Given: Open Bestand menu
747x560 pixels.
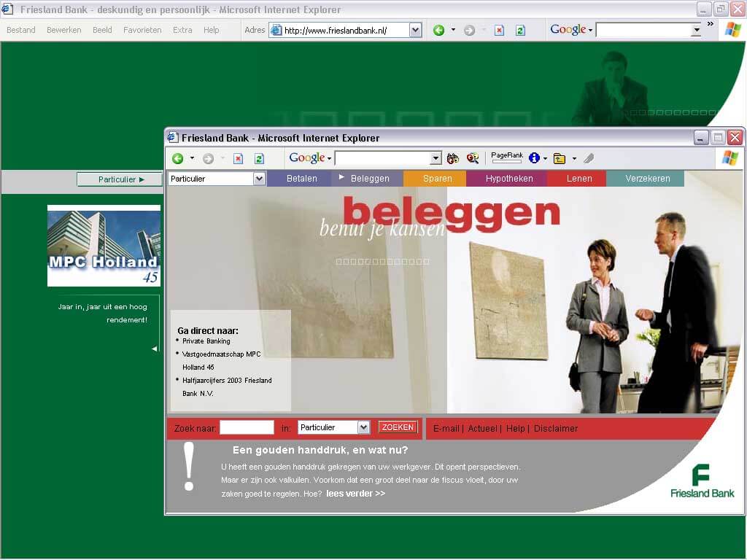Looking at the screenshot, I should tap(21, 30).
